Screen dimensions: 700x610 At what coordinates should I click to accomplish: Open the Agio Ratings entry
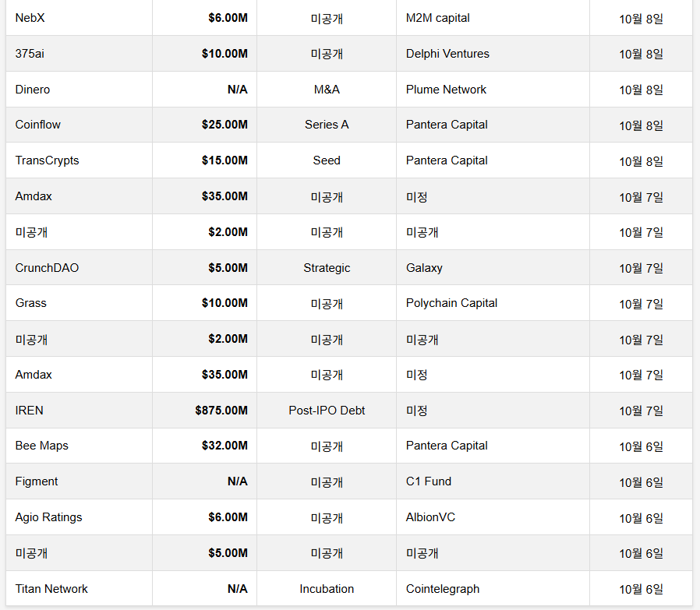coord(48,517)
